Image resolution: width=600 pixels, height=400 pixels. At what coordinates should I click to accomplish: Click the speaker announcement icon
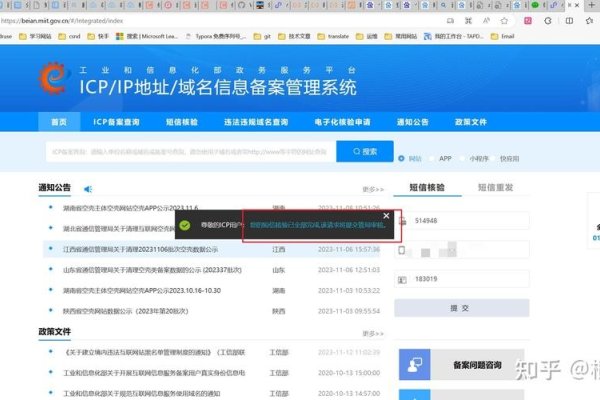tap(88, 189)
